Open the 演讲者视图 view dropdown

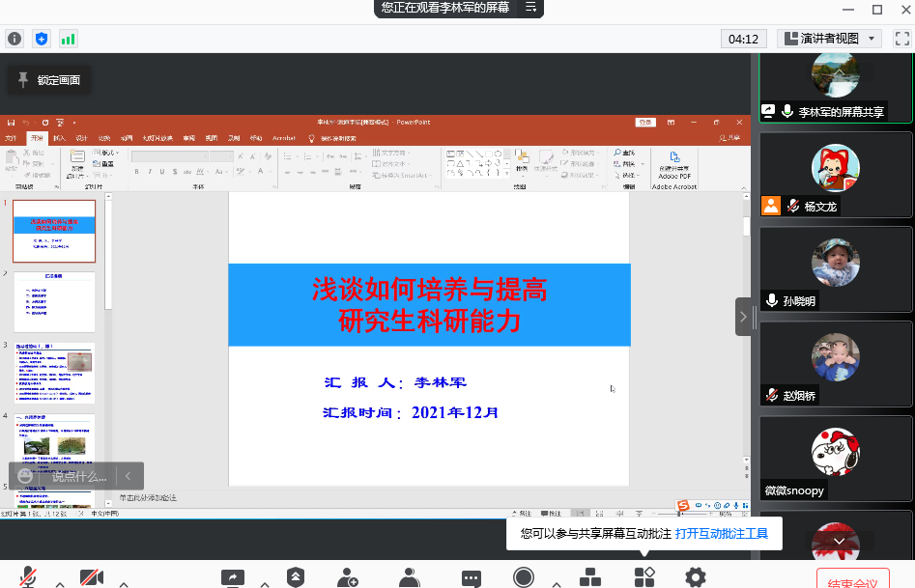tap(829, 39)
